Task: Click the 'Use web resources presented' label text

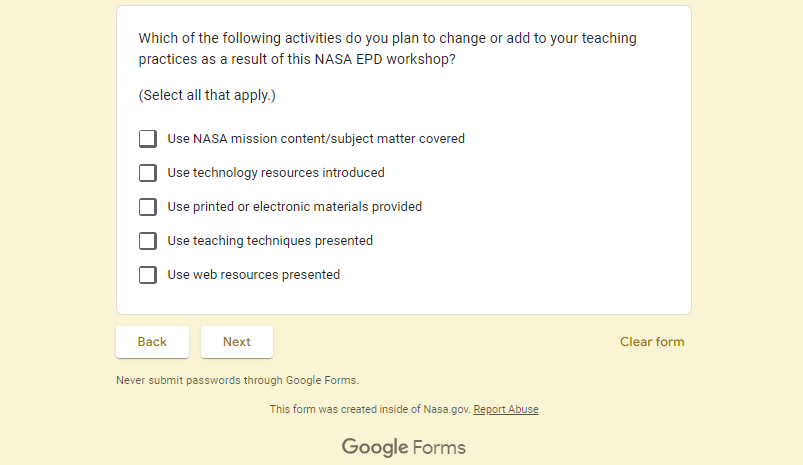Action: tap(254, 275)
